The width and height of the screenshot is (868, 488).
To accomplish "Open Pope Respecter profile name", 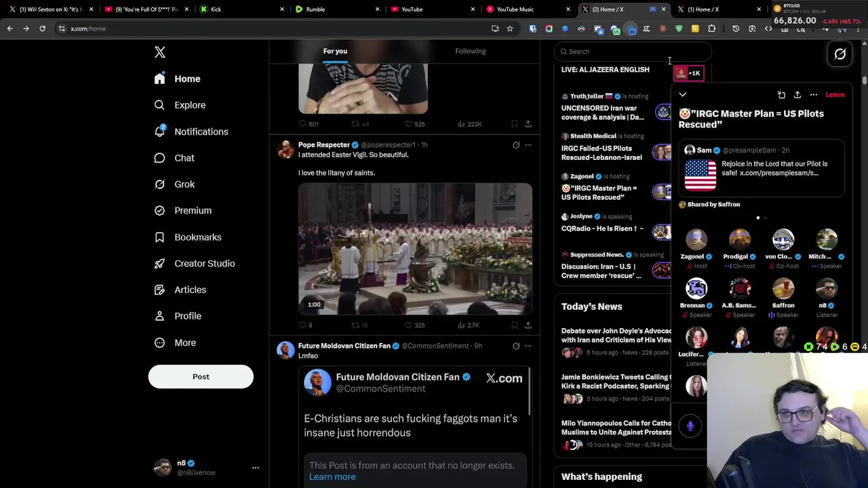I will point(324,145).
